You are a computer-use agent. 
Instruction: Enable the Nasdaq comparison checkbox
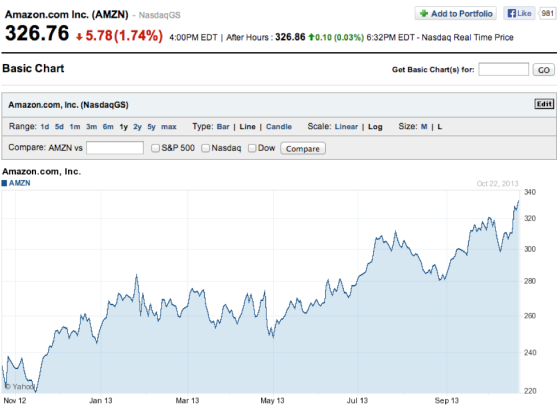(205, 148)
